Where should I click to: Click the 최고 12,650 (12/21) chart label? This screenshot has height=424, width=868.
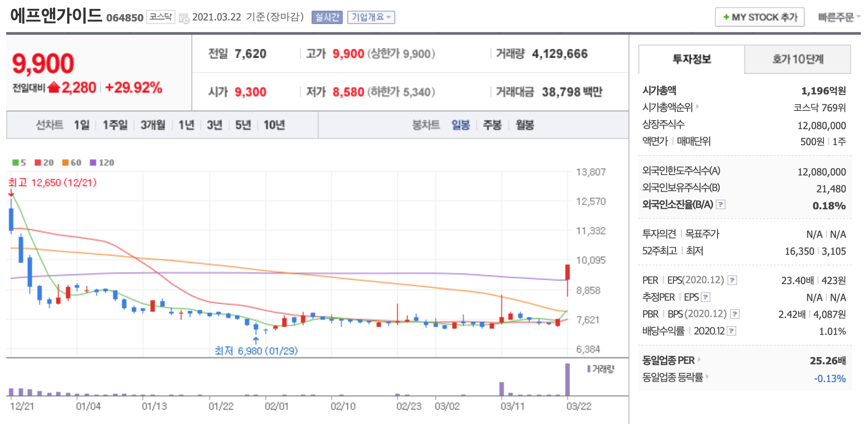pos(53,183)
